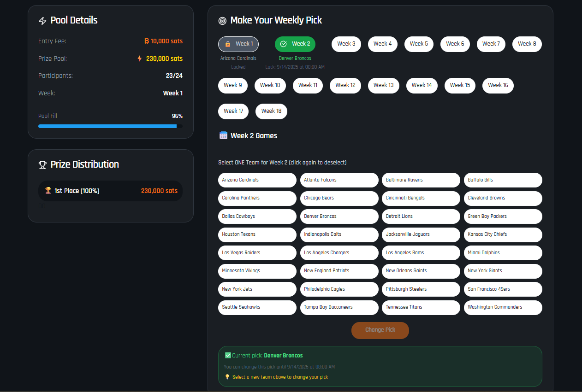Pick the Chicago Bears
The width and height of the screenshot is (582, 392).
pyautogui.click(x=339, y=198)
